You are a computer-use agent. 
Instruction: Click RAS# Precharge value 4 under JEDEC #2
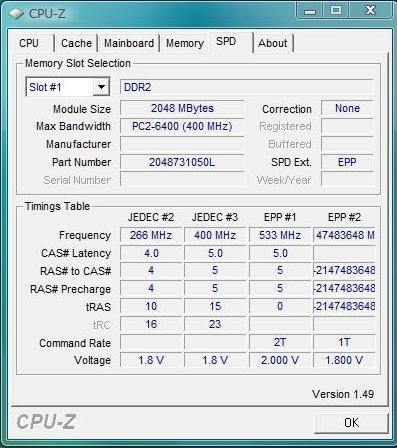coord(151,288)
